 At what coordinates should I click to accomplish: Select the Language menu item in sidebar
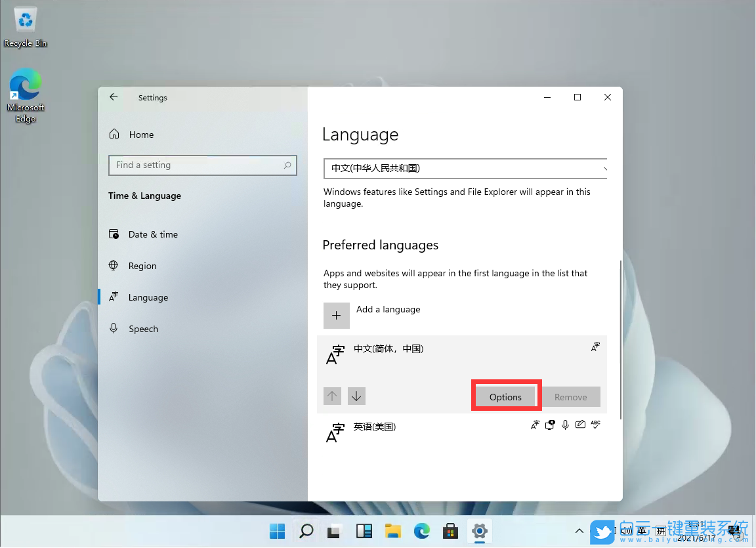147,297
